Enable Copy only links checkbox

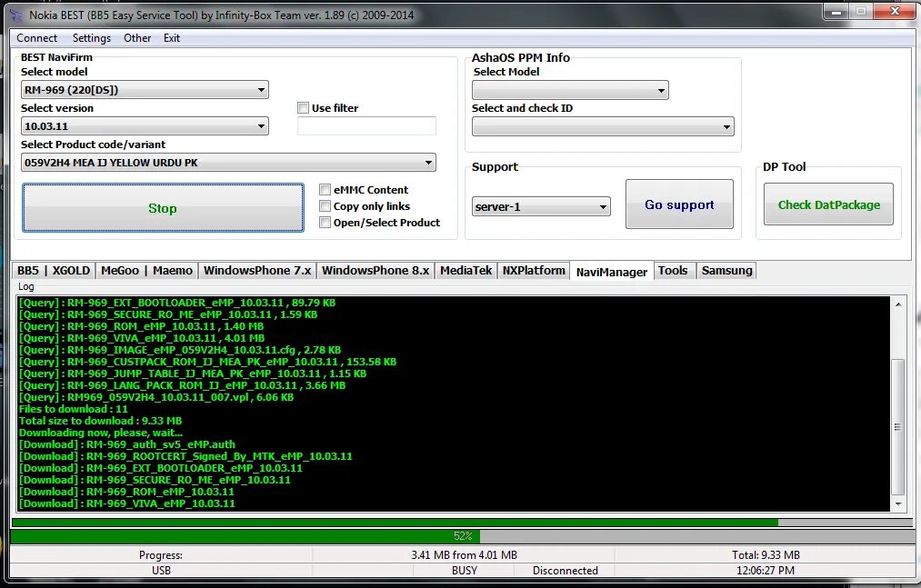[325, 206]
